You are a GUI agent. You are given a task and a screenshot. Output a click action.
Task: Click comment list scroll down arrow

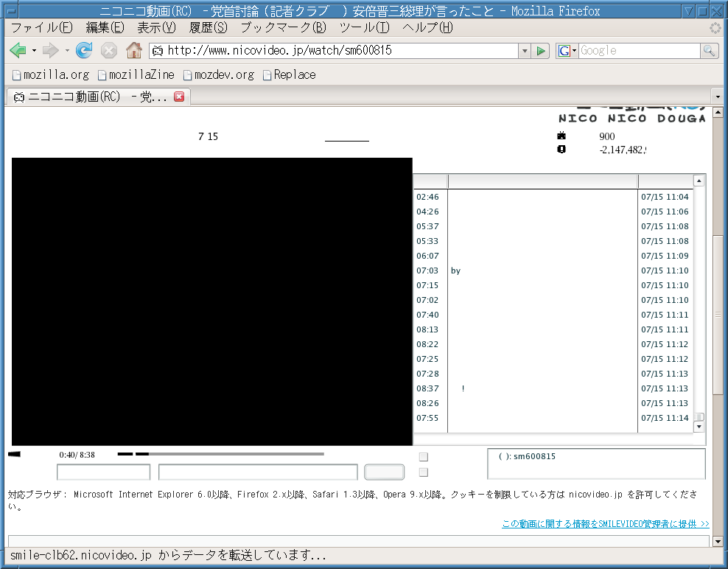(x=699, y=427)
